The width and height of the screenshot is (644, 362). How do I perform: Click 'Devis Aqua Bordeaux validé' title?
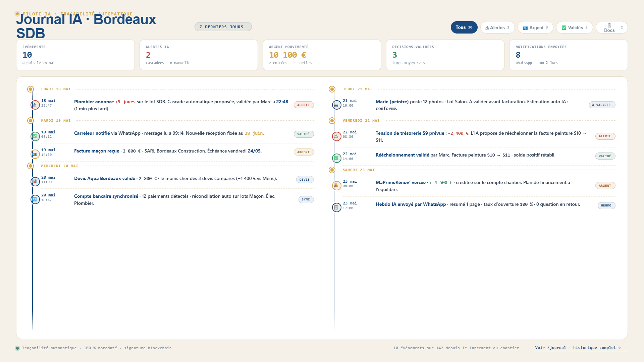tap(105, 178)
